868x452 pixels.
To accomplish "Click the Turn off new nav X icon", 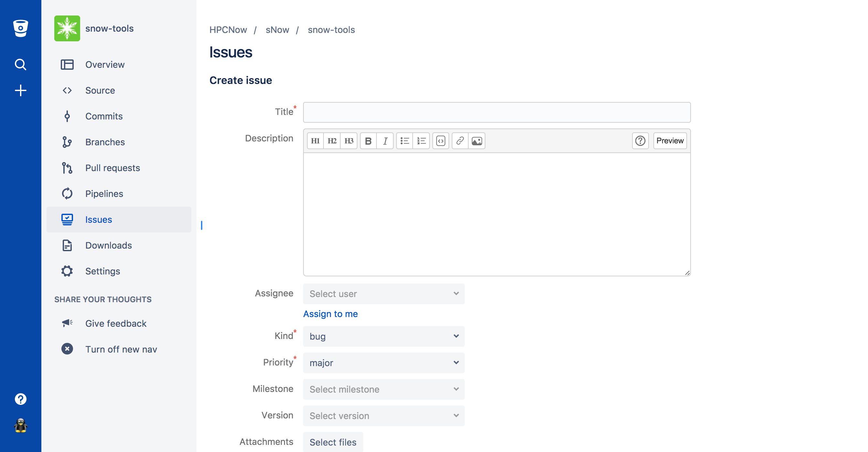I will click(67, 349).
